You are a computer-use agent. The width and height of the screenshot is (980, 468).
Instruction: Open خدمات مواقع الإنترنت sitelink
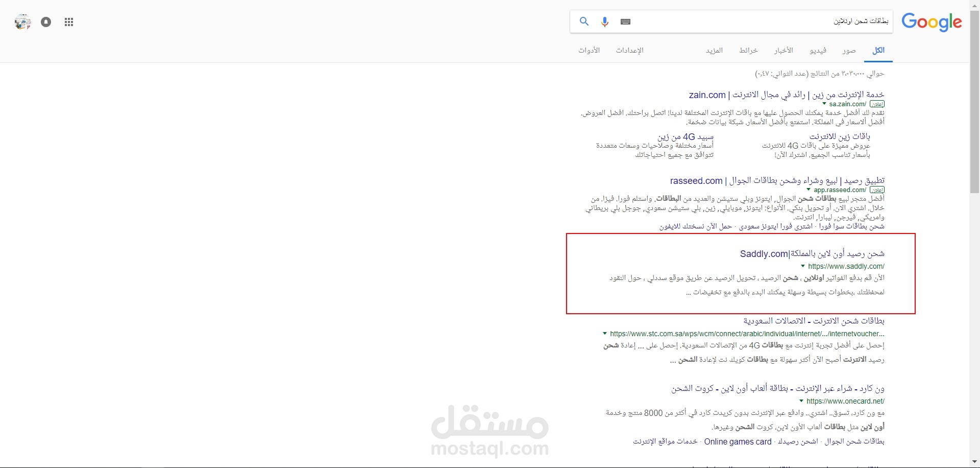pos(666,441)
